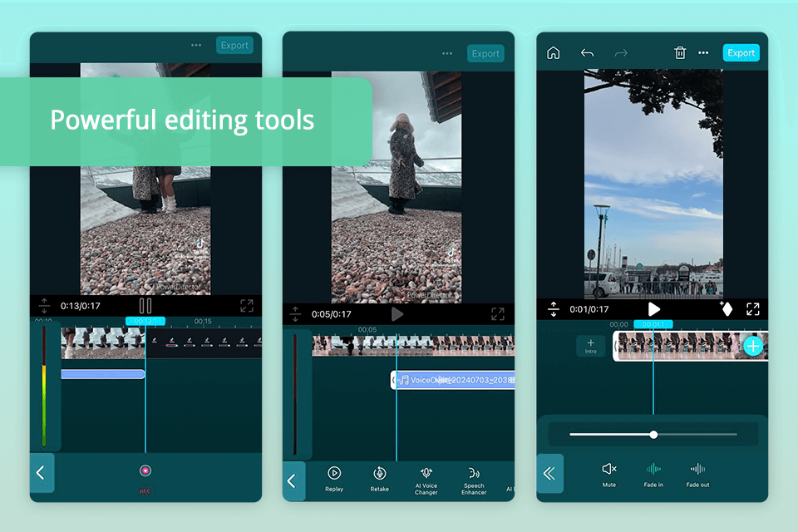The width and height of the screenshot is (798, 532).
Task: Apply Fade in to audio
Action: [653, 475]
